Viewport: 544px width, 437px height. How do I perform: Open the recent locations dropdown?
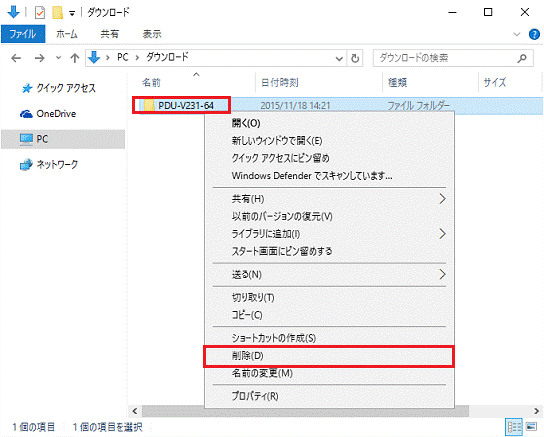pos(58,58)
